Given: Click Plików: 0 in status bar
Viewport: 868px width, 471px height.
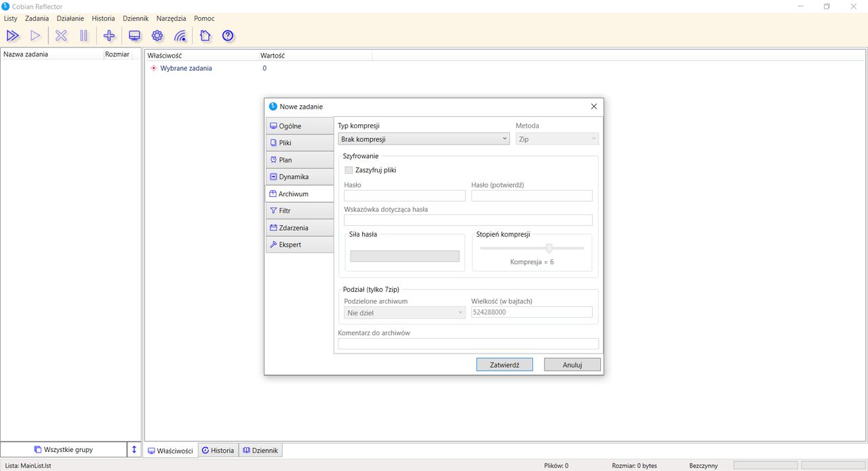Looking at the screenshot, I should click(x=556, y=466).
